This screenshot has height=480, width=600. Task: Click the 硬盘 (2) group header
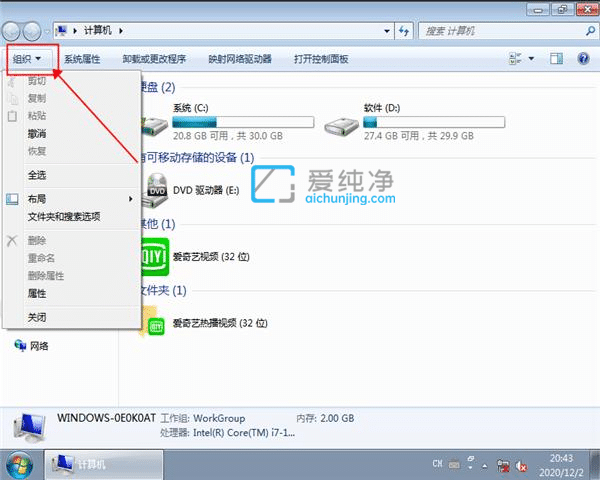coord(157,87)
